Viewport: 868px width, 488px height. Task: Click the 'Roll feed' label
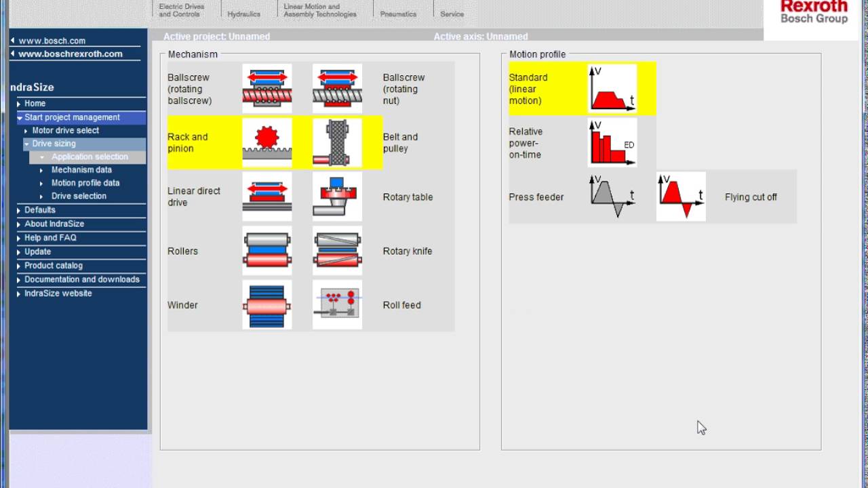(401, 306)
